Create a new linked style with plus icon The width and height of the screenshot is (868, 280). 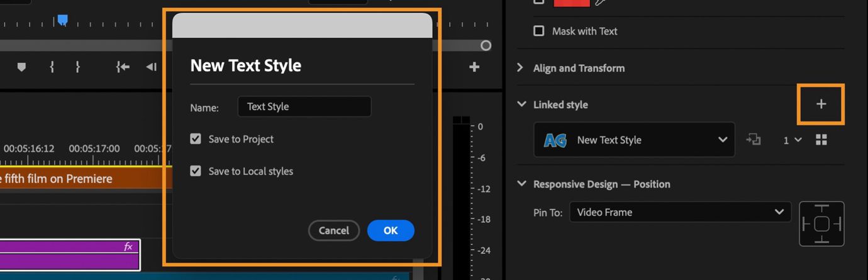[x=821, y=104]
